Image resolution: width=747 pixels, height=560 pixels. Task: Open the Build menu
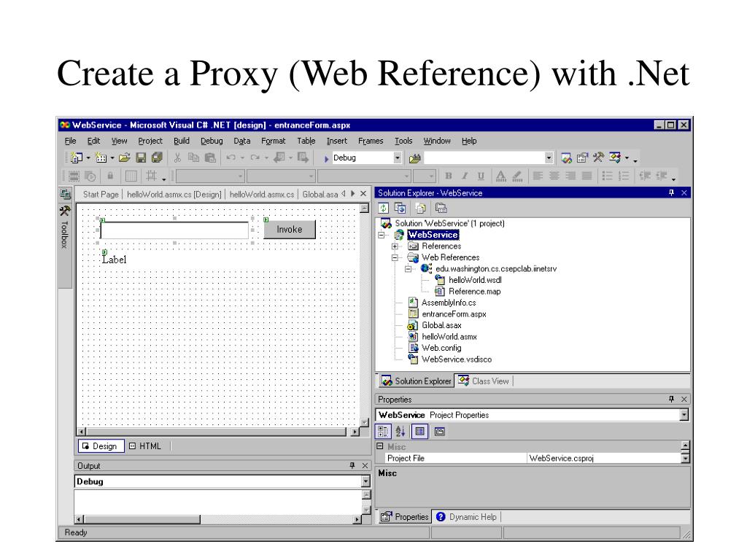(x=181, y=141)
